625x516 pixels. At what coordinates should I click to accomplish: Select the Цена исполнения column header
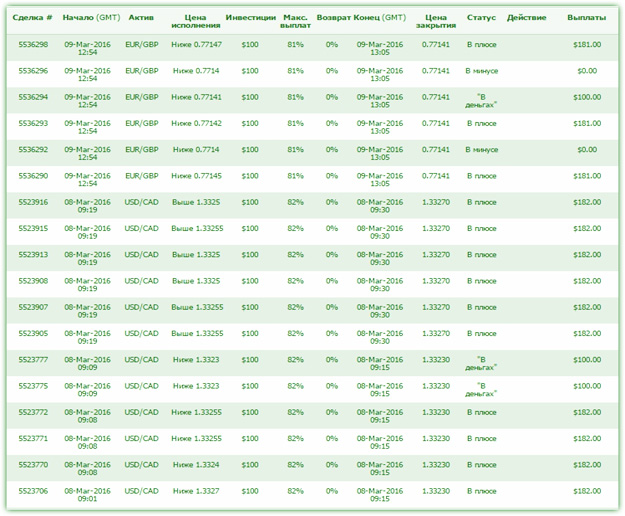[x=195, y=22]
